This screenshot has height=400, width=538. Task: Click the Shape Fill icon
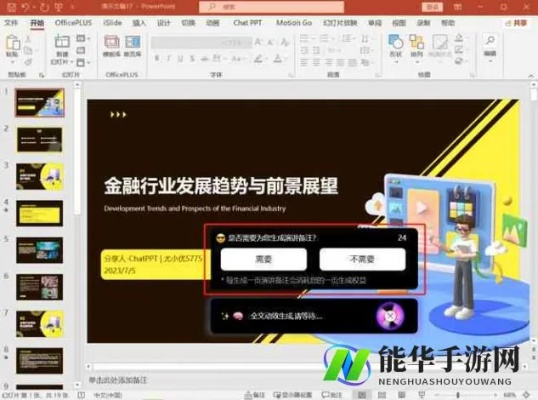[459, 38]
